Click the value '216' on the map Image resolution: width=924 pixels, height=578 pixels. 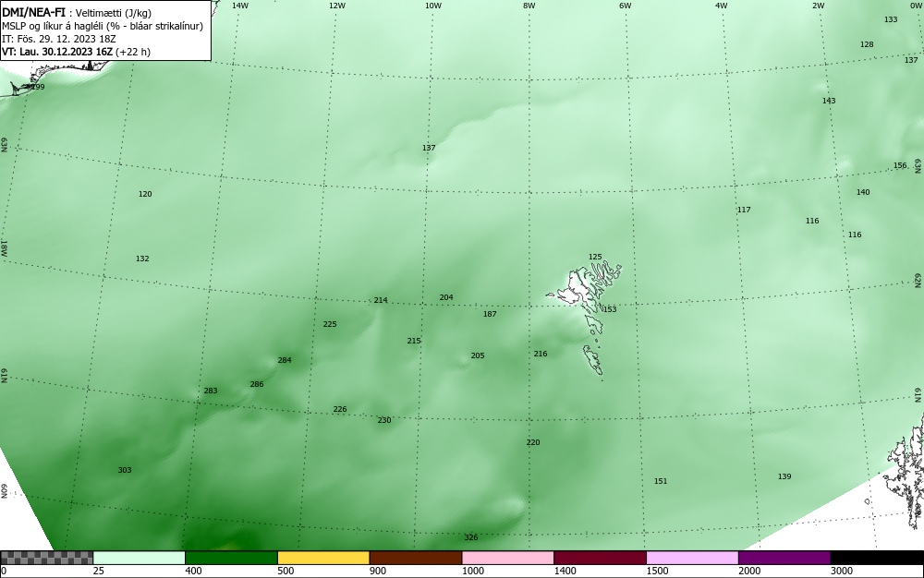click(541, 354)
